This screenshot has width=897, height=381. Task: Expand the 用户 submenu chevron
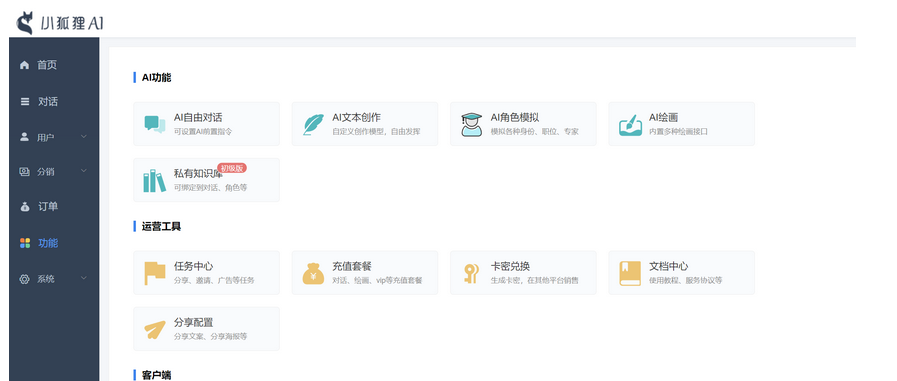pos(84,137)
